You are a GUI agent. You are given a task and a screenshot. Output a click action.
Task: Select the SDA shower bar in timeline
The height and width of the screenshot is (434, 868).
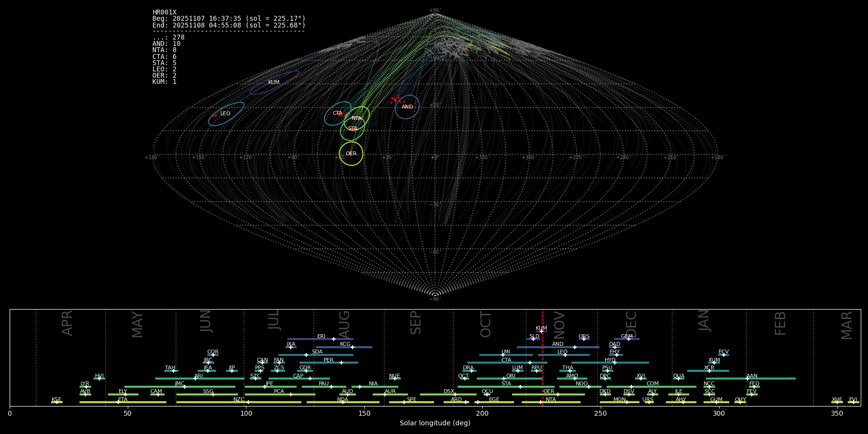tap(316, 355)
